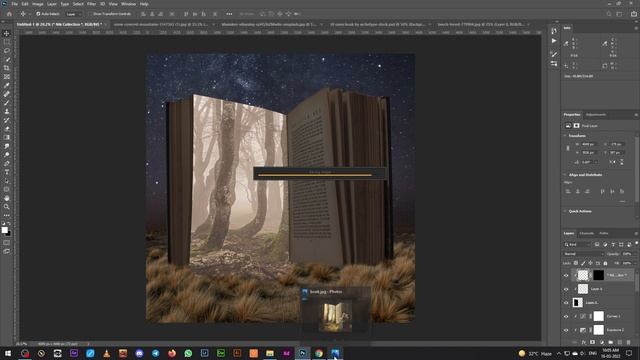Click the Home icon in options bar
The image size is (640, 360).
pos(9,14)
